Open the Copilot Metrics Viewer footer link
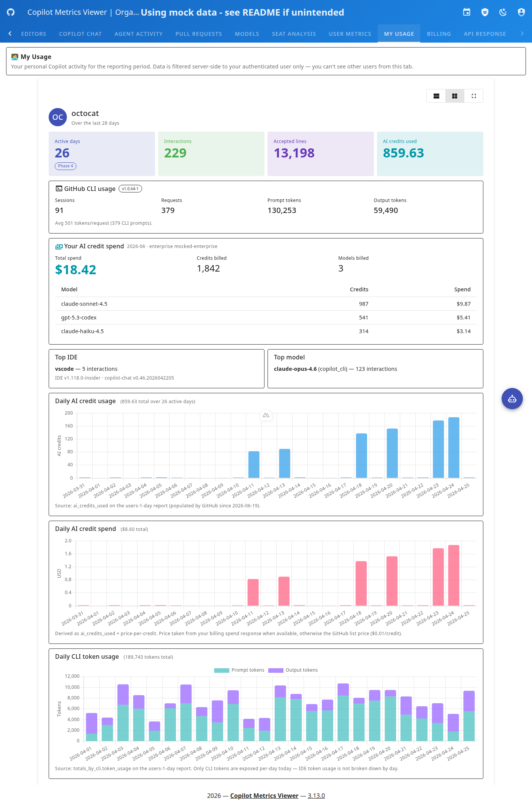 pyautogui.click(x=264, y=796)
